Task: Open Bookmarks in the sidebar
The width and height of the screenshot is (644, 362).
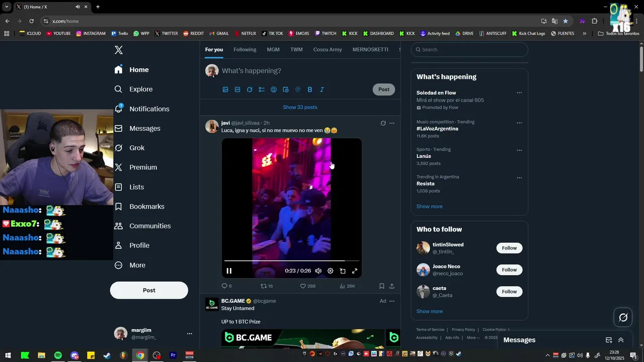Action: pyautogui.click(x=139, y=206)
